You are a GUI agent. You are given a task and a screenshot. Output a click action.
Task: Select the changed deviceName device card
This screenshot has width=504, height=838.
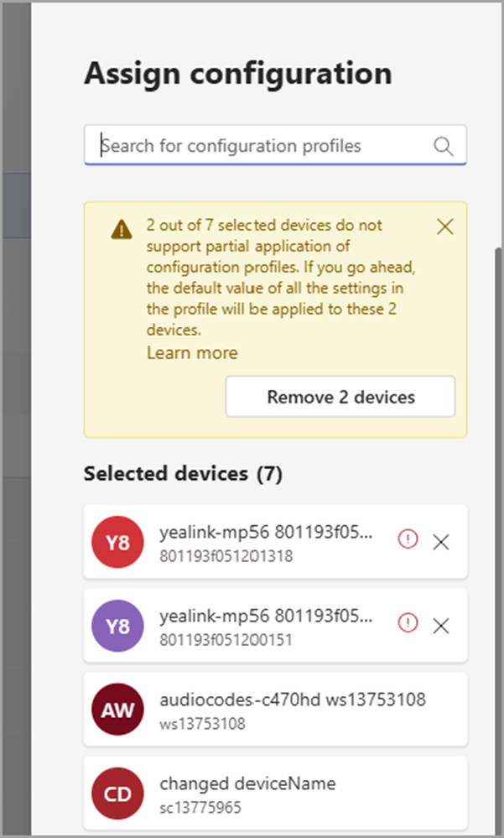tap(275, 793)
